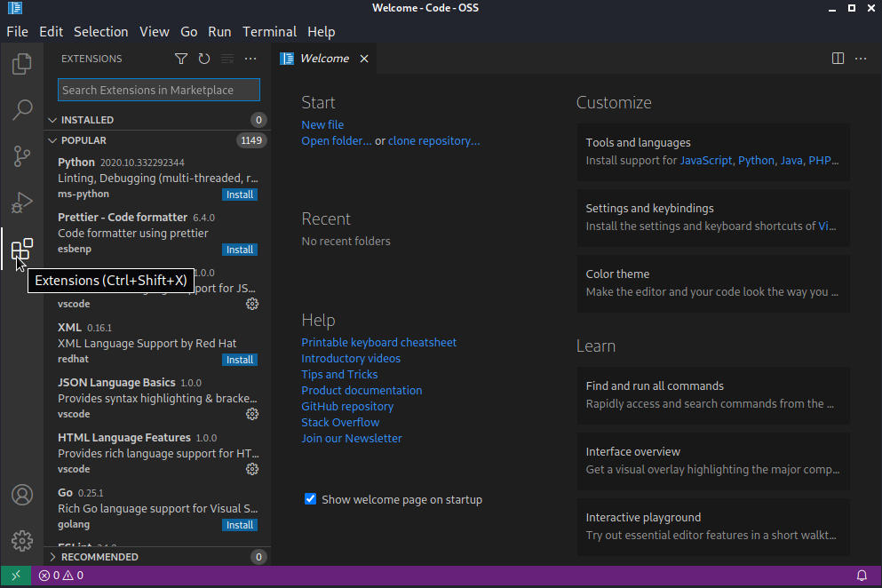
Task: Open the Edit menu
Action: tap(52, 31)
